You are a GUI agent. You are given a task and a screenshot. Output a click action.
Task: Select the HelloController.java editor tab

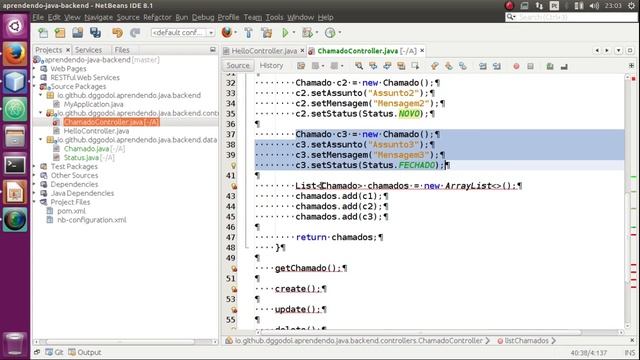click(264, 51)
